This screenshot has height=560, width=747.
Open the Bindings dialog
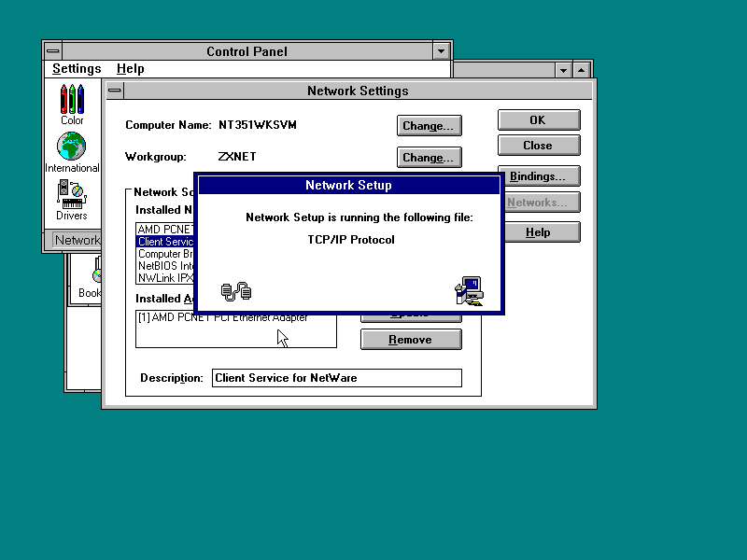click(x=542, y=176)
